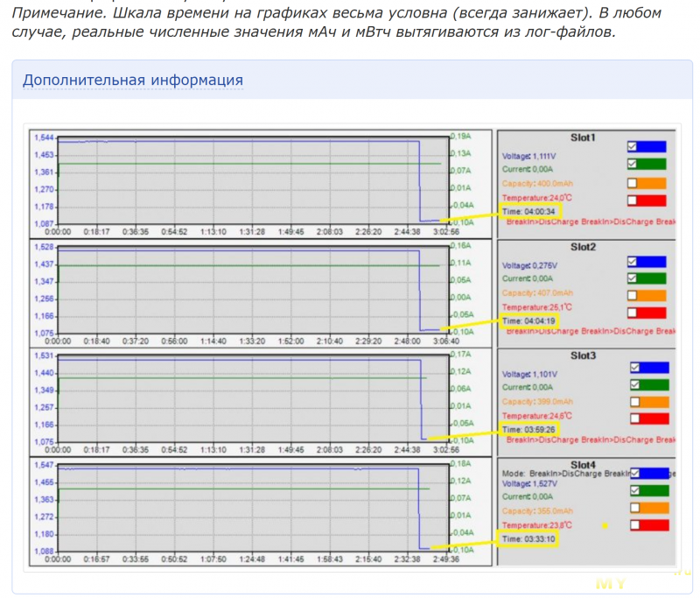Enable the Slot1 Temperature checkbox
Screen dimensions: 700x598
pos(633,201)
